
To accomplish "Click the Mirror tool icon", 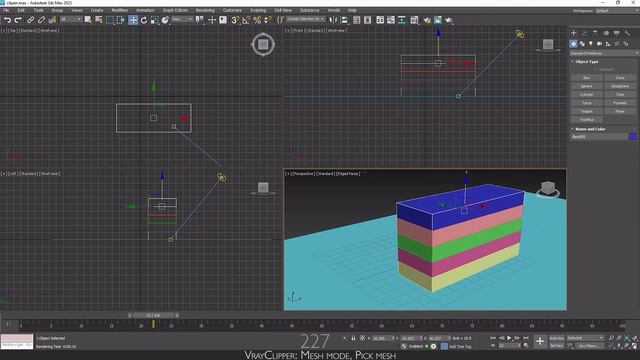I will [x=333, y=20].
